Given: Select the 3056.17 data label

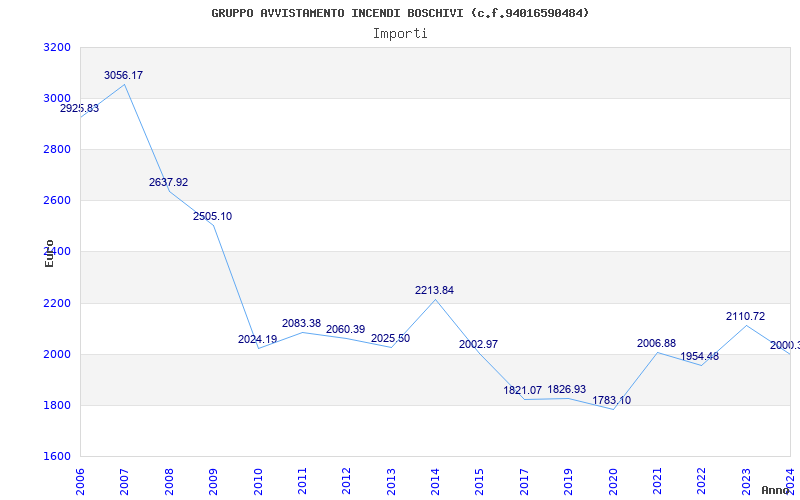Looking at the screenshot, I should 123,76.
